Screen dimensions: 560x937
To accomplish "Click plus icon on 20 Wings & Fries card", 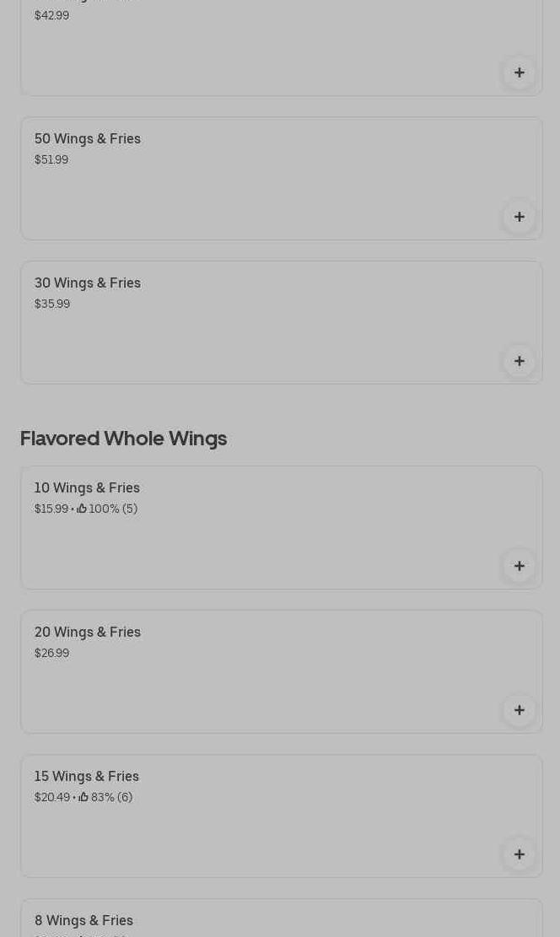I will 520,710.
